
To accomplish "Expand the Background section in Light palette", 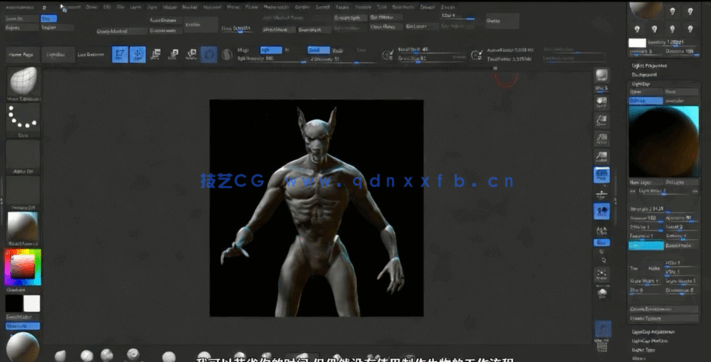I will pyautogui.click(x=644, y=74).
